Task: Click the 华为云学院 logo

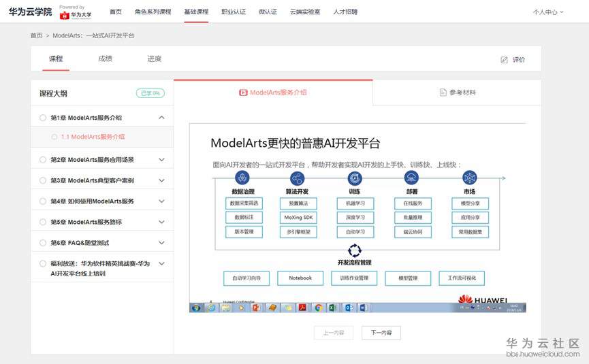Action: tap(30, 12)
